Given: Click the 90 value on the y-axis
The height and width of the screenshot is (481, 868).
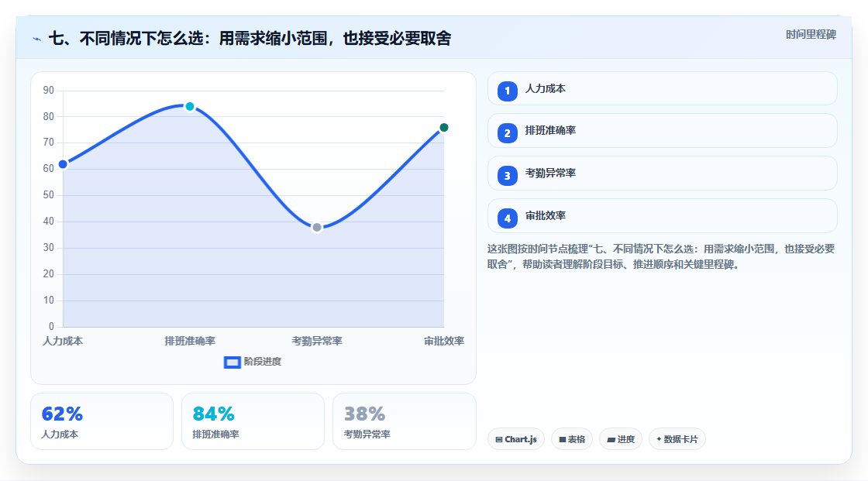Looking at the screenshot, I should tap(49, 90).
